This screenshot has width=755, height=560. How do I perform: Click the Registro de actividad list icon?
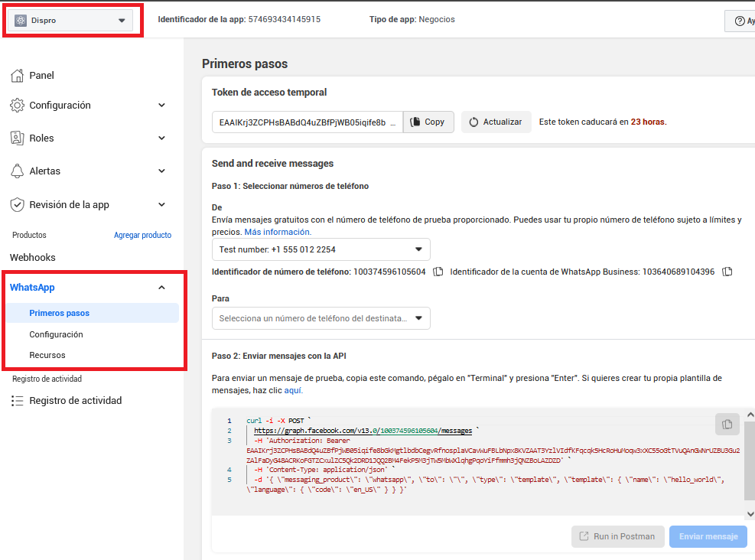click(x=17, y=401)
